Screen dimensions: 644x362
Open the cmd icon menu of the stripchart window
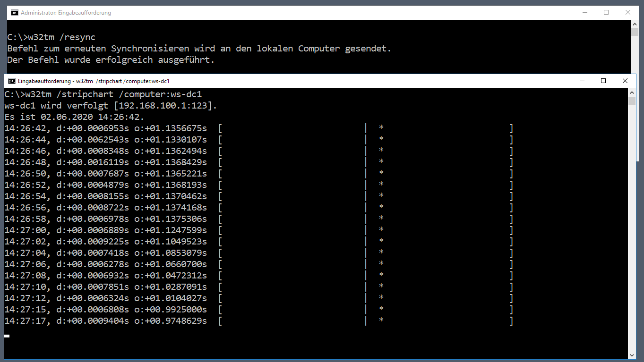coord(12,81)
